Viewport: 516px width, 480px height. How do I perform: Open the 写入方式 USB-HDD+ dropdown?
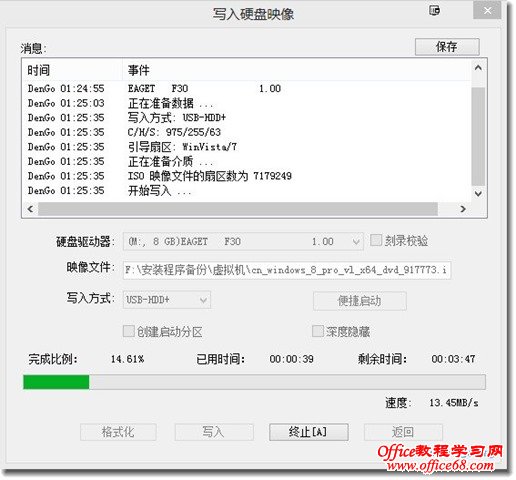pyautogui.click(x=167, y=300)
